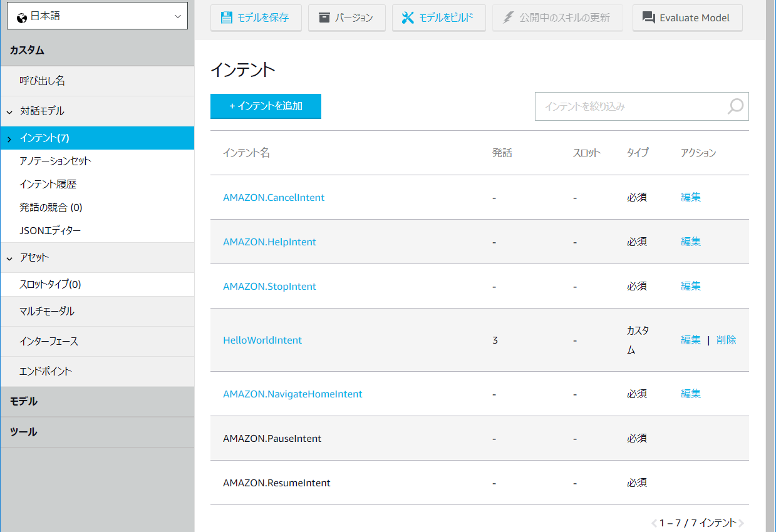This screenshot has height=532, width=776.
Task: Open 呼び出し名 in the sidebar
Action: (x=97, y=81)
